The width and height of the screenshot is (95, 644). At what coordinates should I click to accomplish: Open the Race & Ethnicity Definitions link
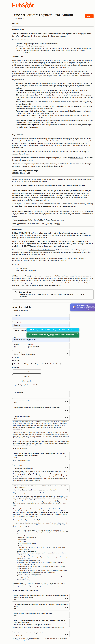tap(21, 460)
